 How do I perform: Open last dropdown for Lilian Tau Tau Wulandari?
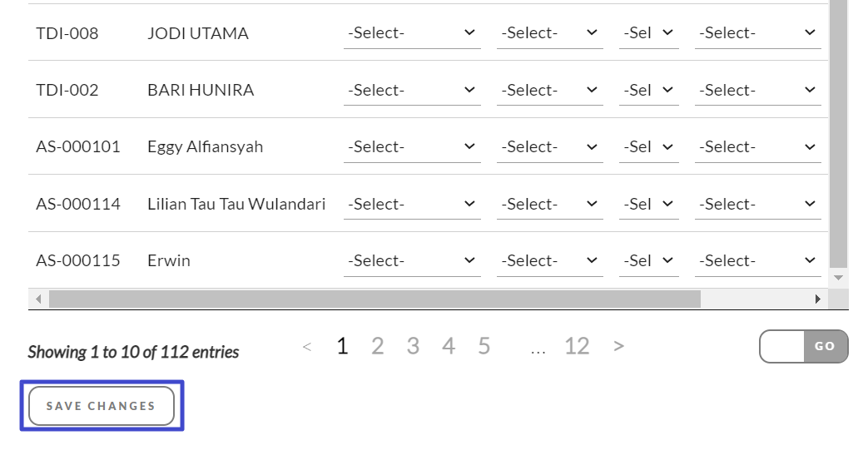point(757,204)
